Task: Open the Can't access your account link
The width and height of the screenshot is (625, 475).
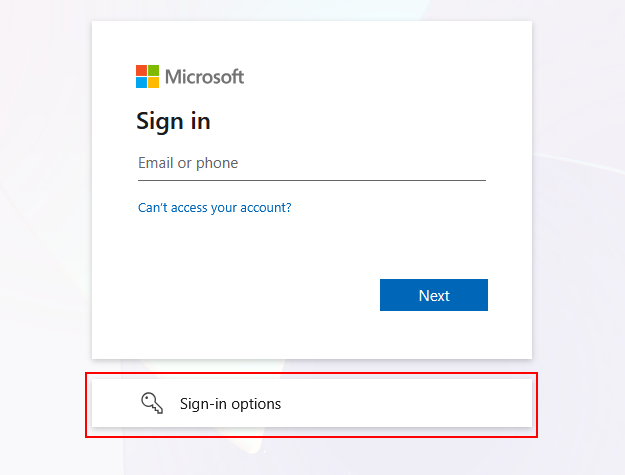Action: (214, 208)
